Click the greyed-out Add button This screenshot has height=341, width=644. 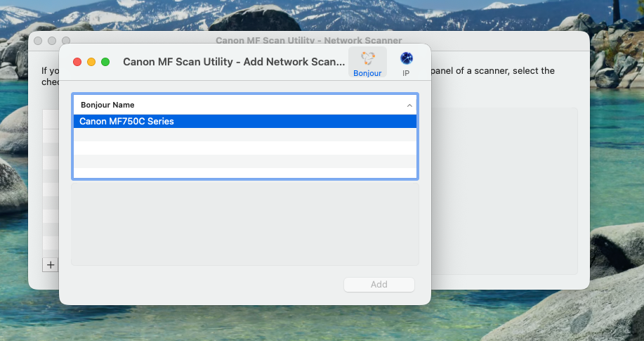click(379, 285)
